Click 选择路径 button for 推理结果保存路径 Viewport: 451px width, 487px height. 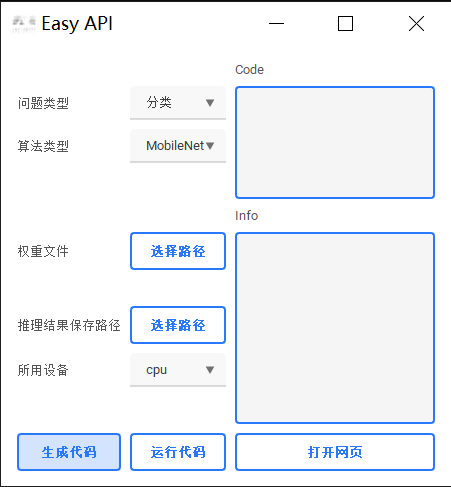pos(178,325)
